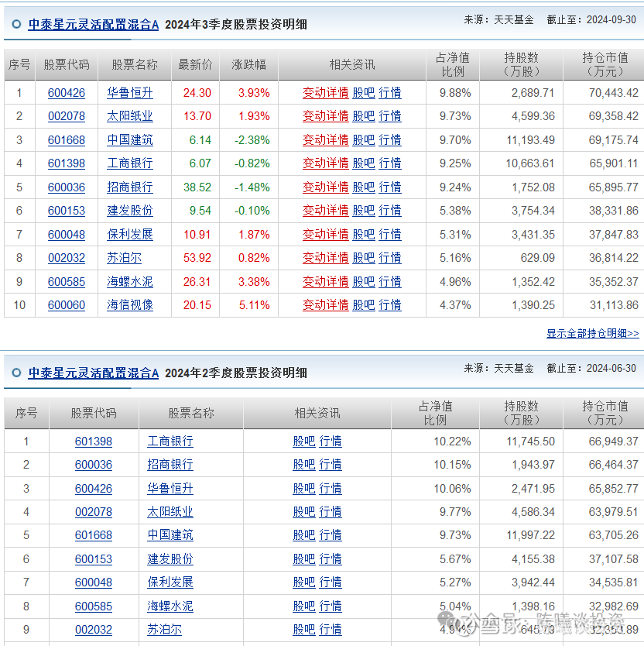Click the 海信视像 stock name link
Viewport: 644px width, 646px height.
tap(130, 305)
